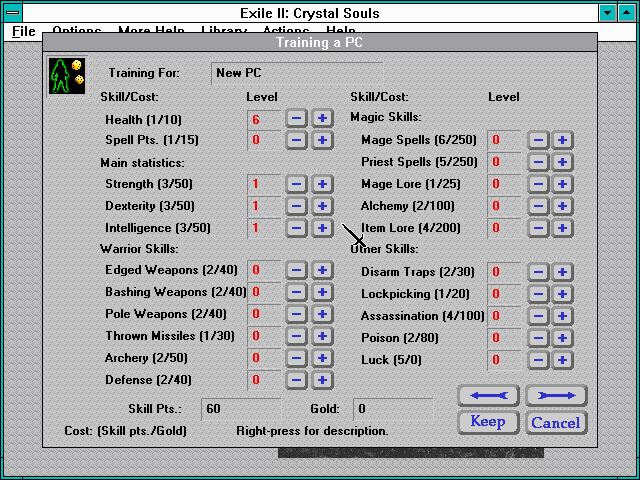Increase Thrown Missiles skill

point(322,336)
